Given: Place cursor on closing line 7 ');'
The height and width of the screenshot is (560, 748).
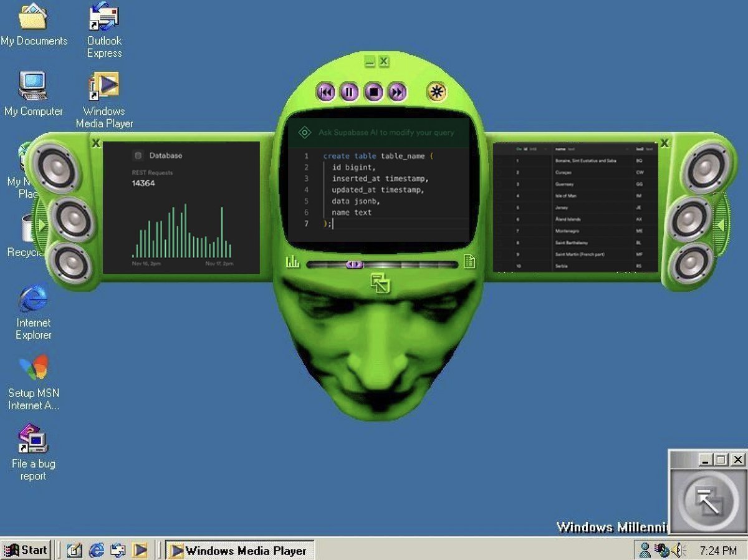Looking at the screenshot, I should [x=328, y=223].
